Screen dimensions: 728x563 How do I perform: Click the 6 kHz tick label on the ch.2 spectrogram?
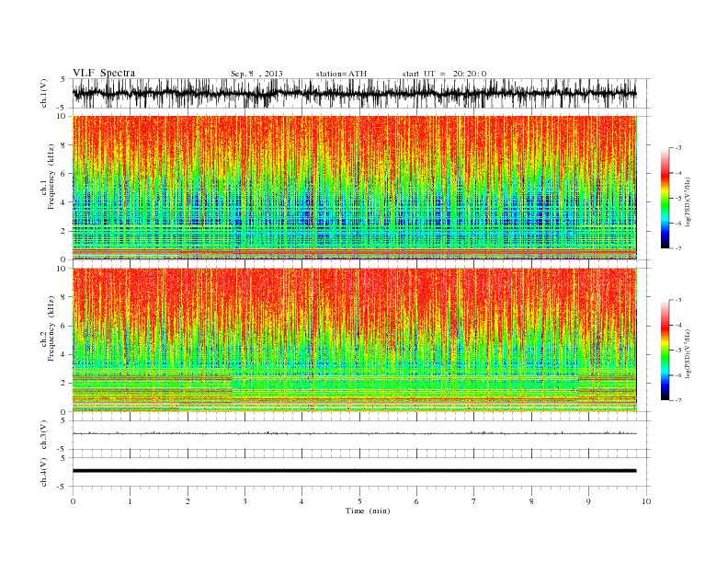(x=63, y=326)
